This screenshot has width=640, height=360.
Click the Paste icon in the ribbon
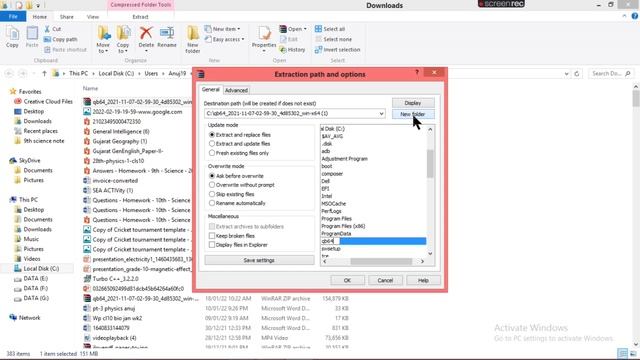32,33
